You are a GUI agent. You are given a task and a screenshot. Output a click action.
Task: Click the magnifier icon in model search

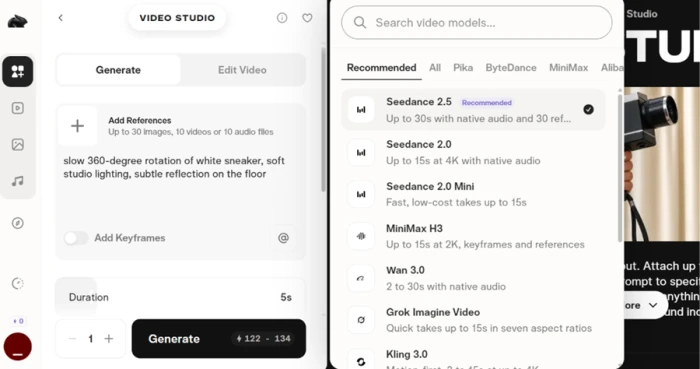pyautogui.click(x=360, y=23)
